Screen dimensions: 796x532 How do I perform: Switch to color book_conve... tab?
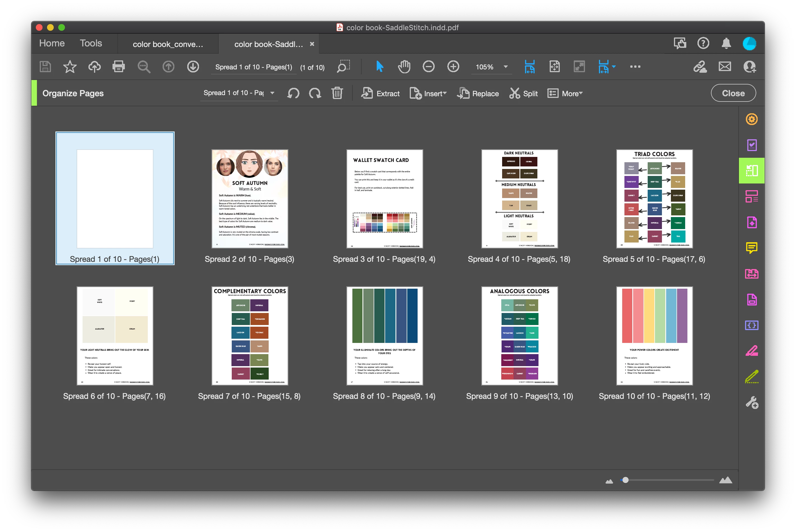[x=168, y=44]
